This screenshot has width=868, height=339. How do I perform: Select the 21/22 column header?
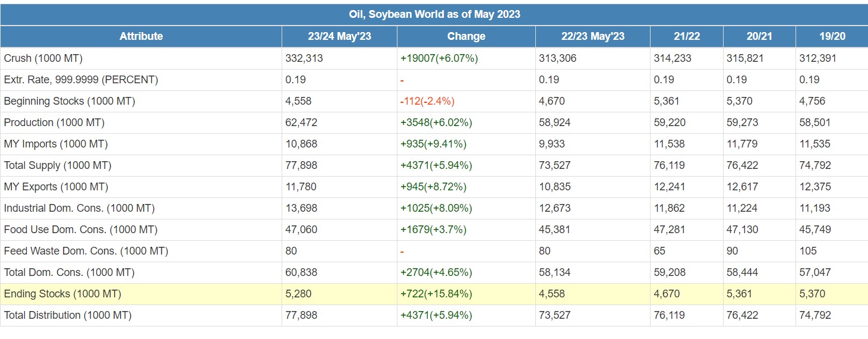tap(686, 36)
